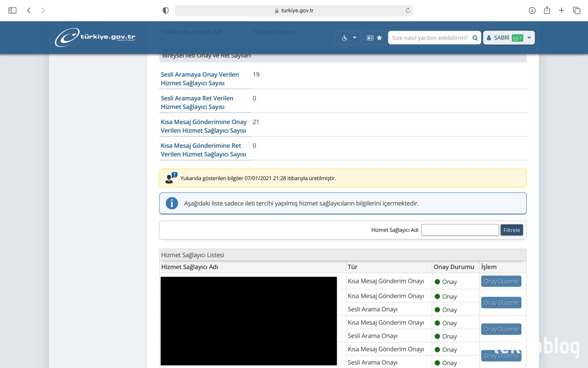Click Onay Düzenle in the third provider row
Screen dimensions: 588x368
501,329
